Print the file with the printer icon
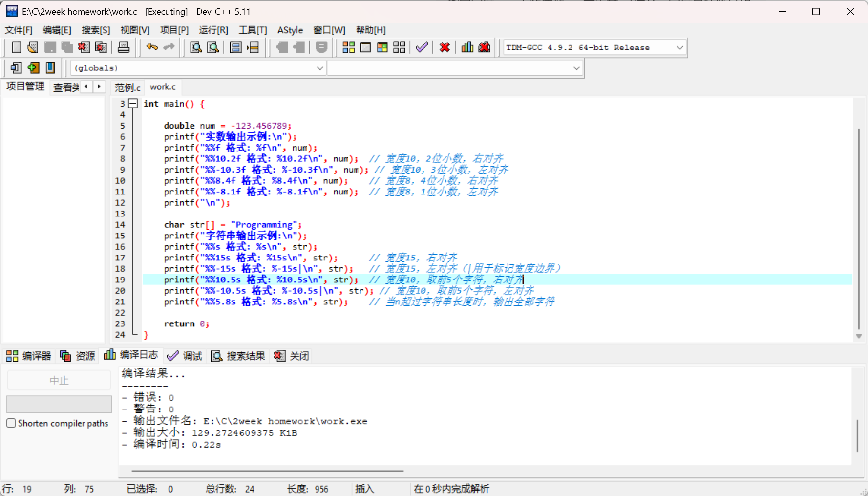This screenshot has width=868, height=496. (x=124, y=47)
